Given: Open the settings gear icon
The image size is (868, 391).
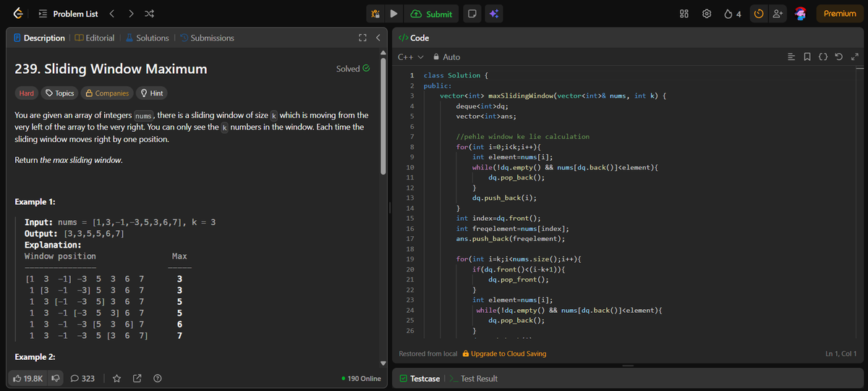Looking at the screenshot, I should coord(706,14).
